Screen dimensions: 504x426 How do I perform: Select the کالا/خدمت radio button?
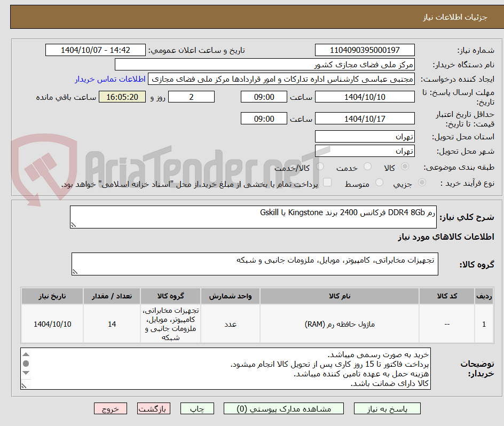click(x=320, y=167)
